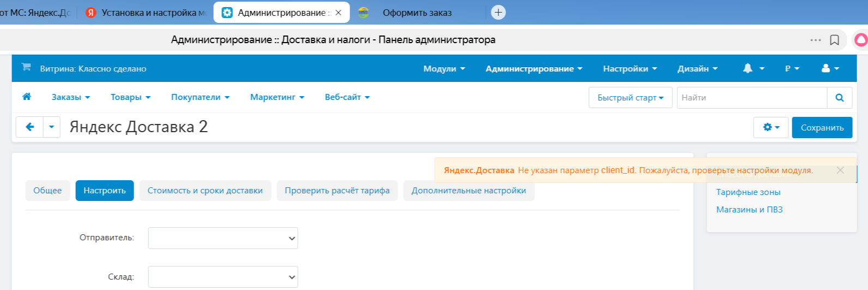
Task: Bookmark this page in browser
Action: coord(834,40)
